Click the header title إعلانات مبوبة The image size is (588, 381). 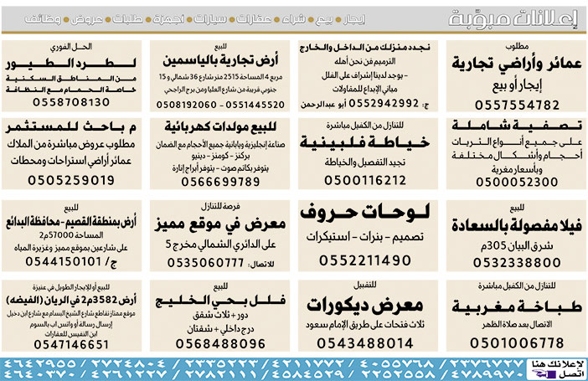pyautogui.click(x=513, y=19)
